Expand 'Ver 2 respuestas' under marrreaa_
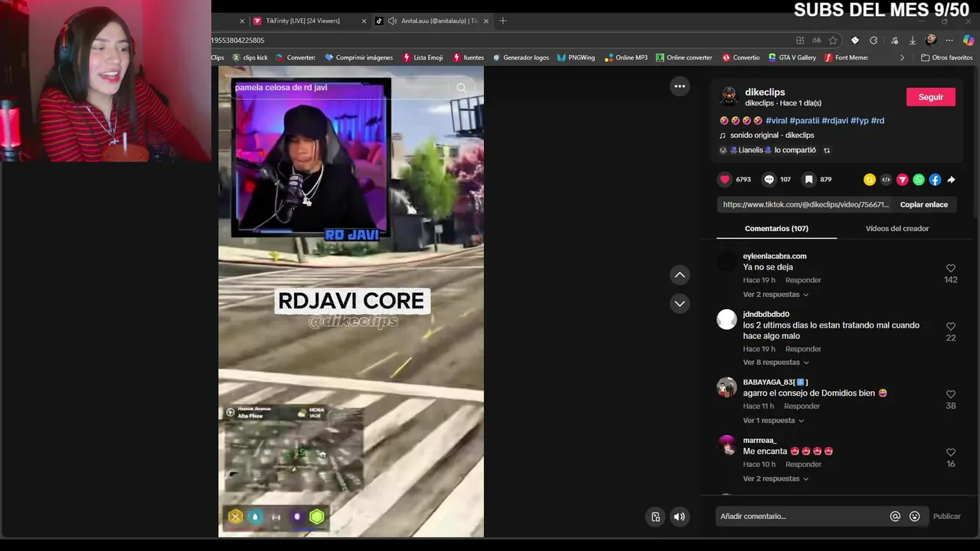Screen dimensions: 980x551 click(776, 479)
